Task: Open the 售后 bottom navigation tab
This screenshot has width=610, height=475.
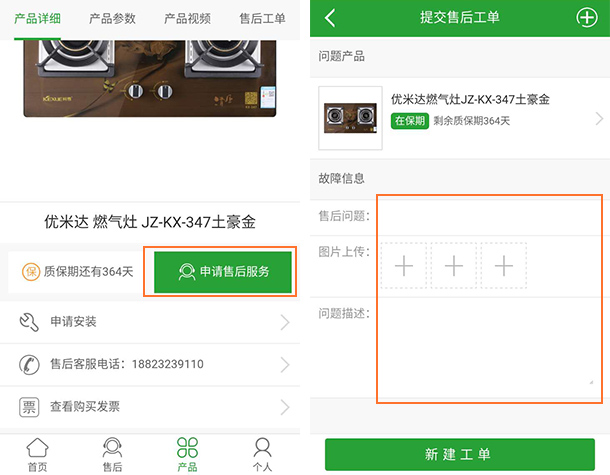Action: (112, 454)
